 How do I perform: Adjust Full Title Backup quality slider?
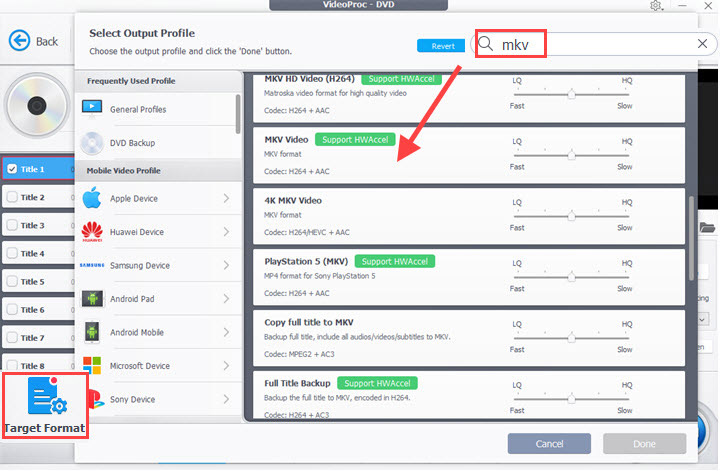[571, 399]
